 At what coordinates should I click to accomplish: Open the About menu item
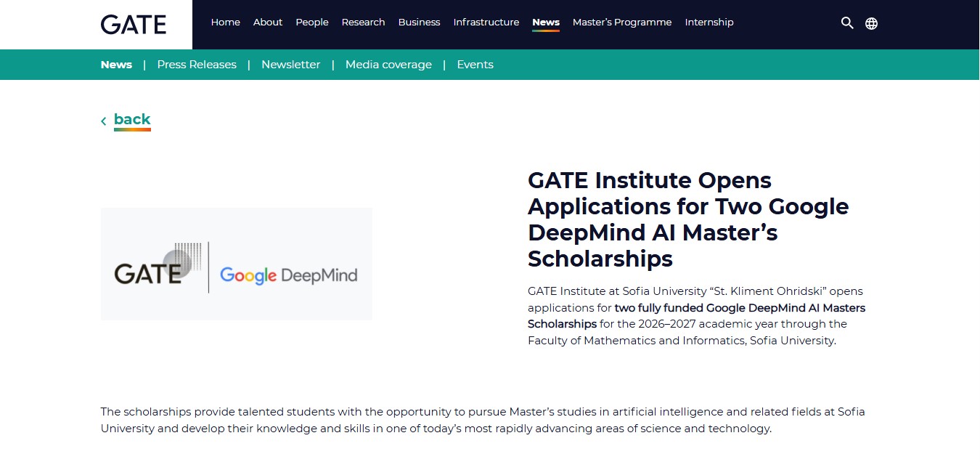tap(268, 23)
